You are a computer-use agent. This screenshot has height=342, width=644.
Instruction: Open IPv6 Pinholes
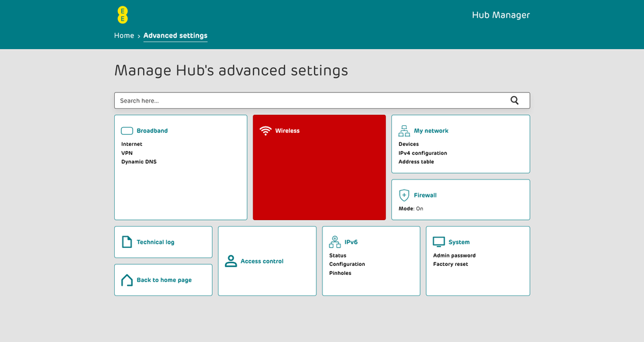point(340,273)
